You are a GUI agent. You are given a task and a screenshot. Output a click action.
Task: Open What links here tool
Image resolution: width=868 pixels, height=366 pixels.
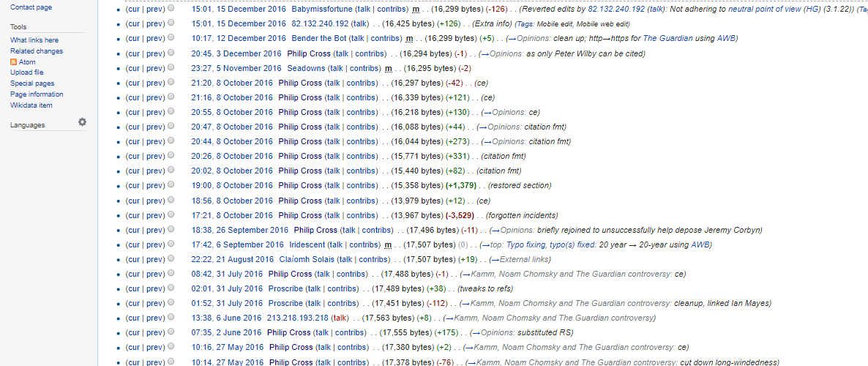pyautogui.click(x=34, y=40)
